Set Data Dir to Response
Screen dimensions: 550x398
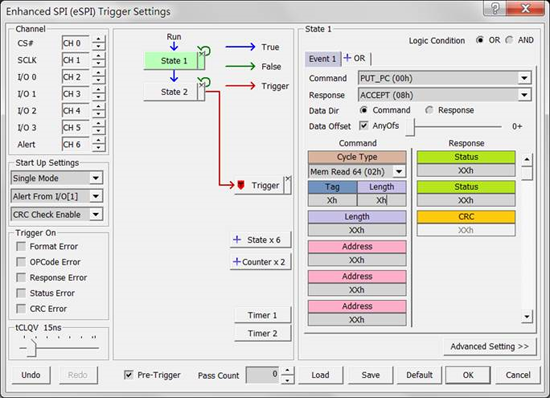pyautogui.click(x=429, y=110)
